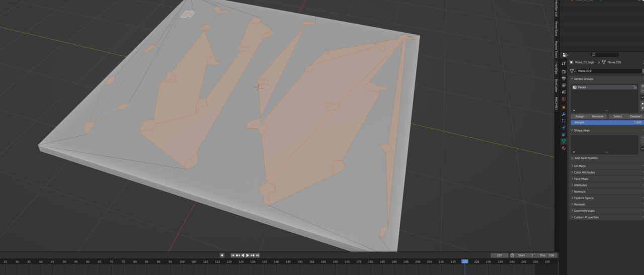The image size is (644, 275).
Task: Open the Modifiers wrench tab icon
Action: point(563,114)
